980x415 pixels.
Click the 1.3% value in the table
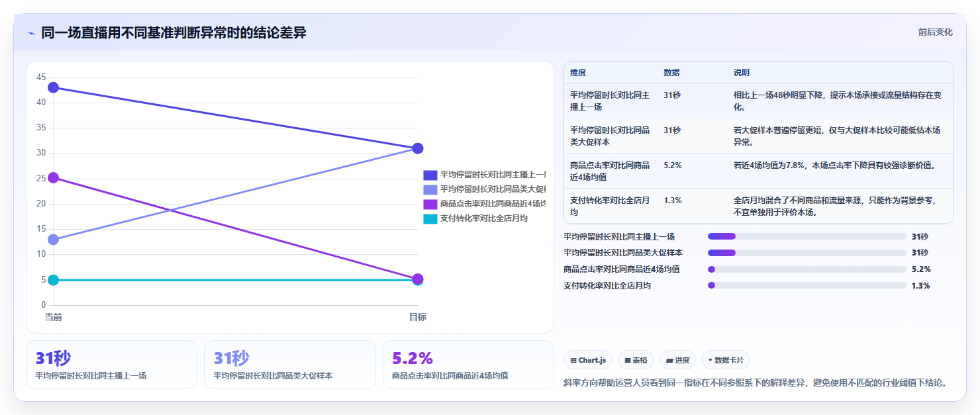click(x=673, y=200)
